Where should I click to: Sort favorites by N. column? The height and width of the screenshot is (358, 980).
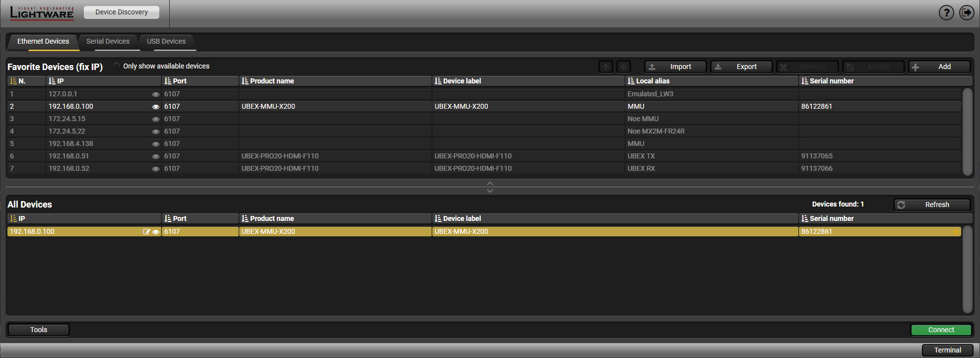(26, 81)
